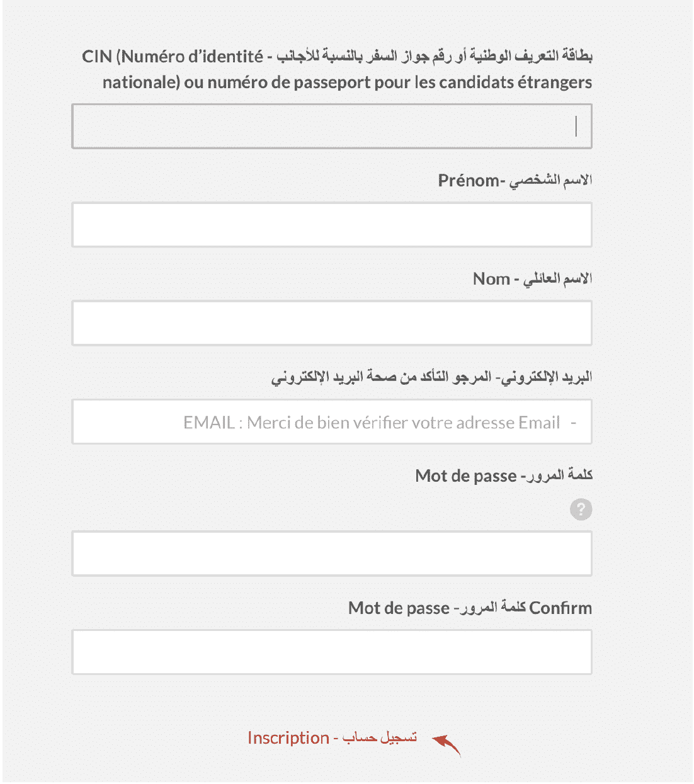Click the French word Prénom label
The image size is (694, 784).
[469, 181]
